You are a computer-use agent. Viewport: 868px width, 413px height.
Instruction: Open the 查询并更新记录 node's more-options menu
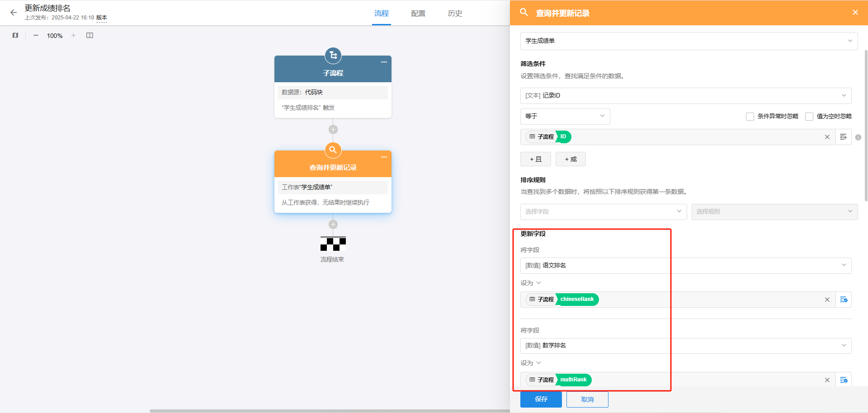tap(384, 157)
